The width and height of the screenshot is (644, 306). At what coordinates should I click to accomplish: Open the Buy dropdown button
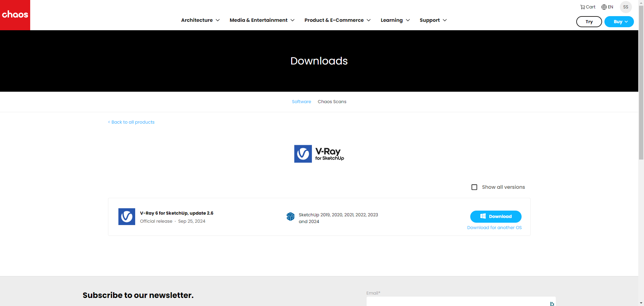pyautogui.click(x=619, y=21)
